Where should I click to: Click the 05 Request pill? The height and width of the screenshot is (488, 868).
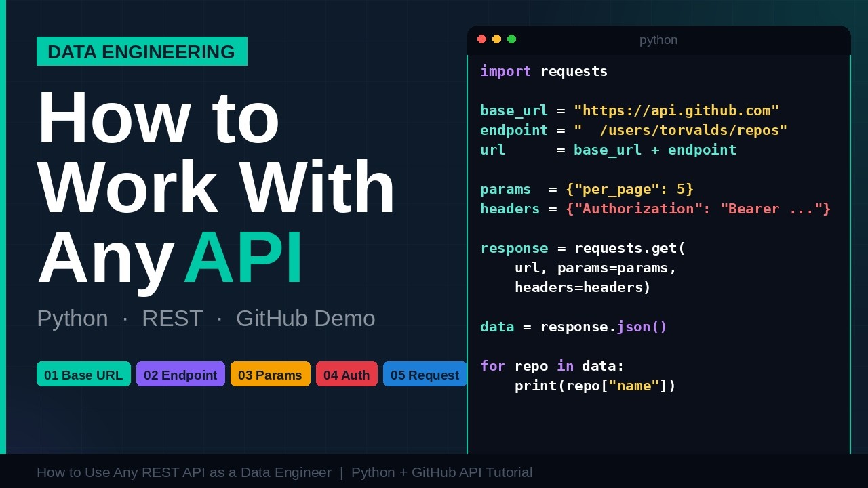pos(425,374)
